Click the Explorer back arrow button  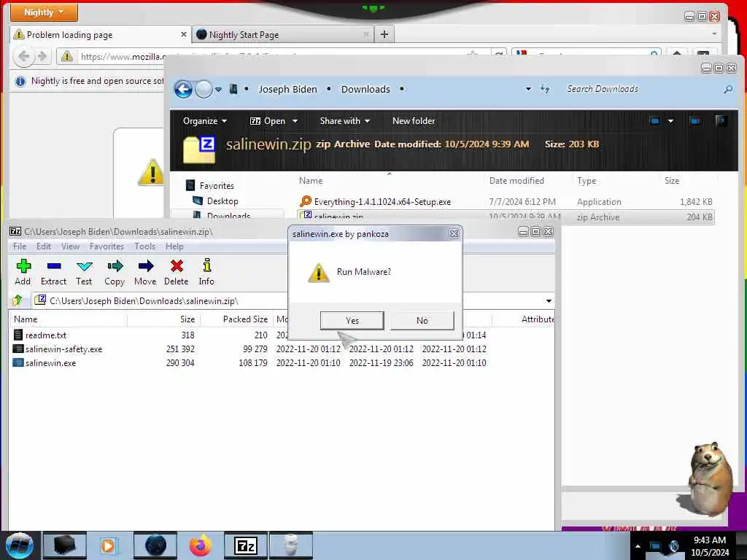point(183,89)
